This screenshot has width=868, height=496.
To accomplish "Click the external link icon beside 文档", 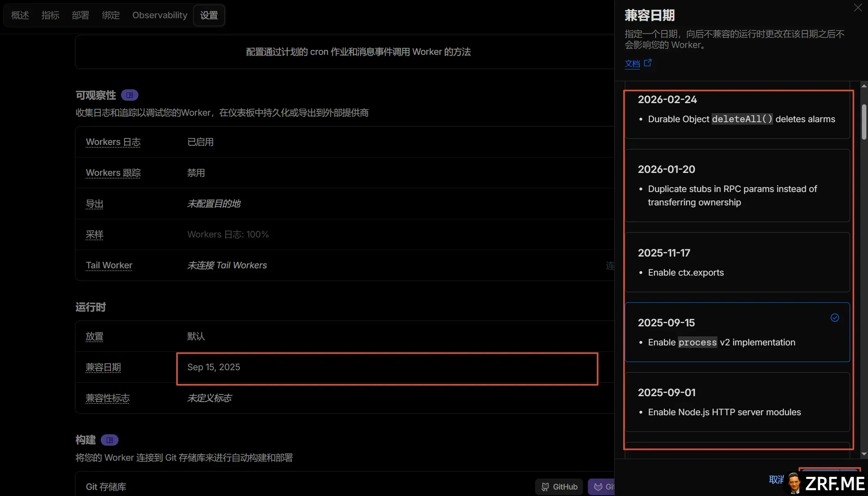I will (x=648, y=63).
